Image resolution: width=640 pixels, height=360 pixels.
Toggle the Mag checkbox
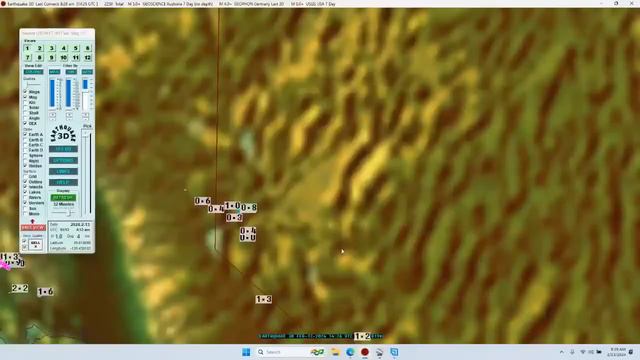(x=25, y=97)
